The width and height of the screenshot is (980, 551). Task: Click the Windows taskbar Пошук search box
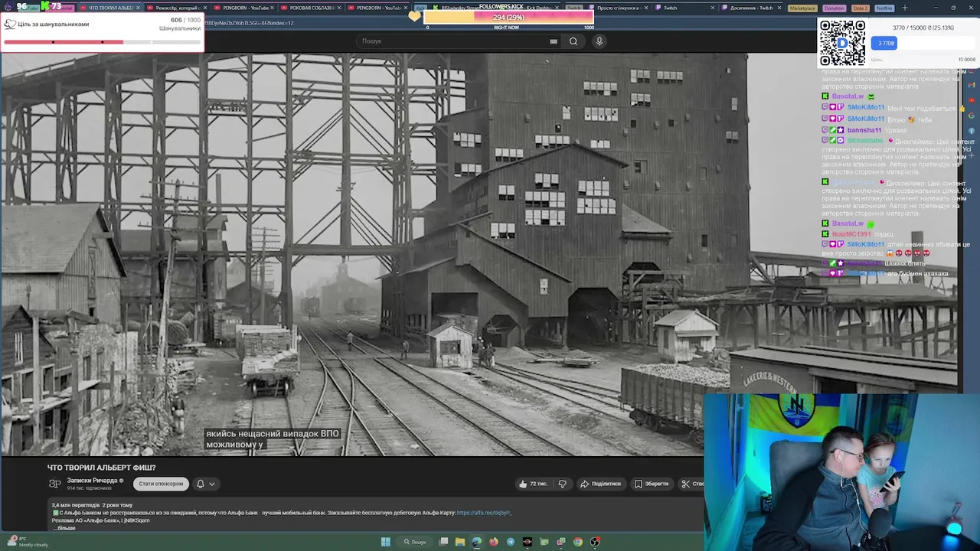415,542
